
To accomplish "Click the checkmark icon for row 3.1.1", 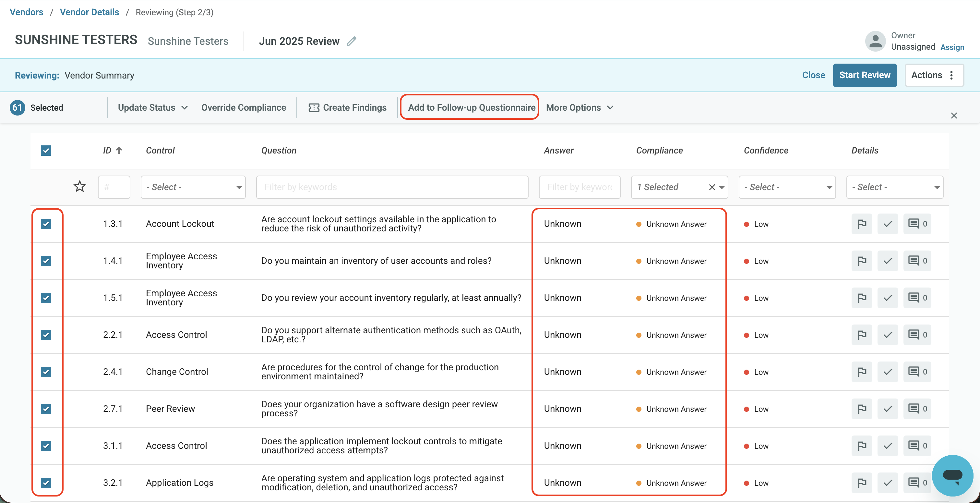I will (x=888, y=446).
